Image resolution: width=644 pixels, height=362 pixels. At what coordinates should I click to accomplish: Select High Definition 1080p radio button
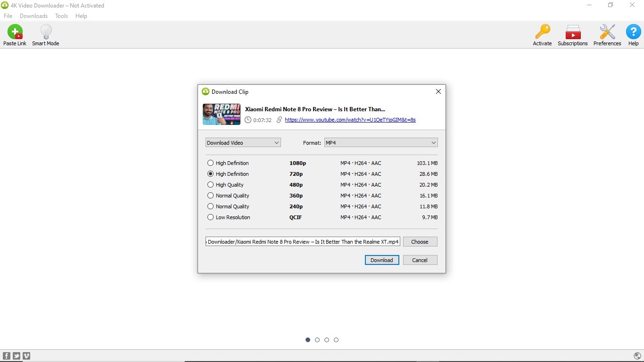(x=210, y=163)
